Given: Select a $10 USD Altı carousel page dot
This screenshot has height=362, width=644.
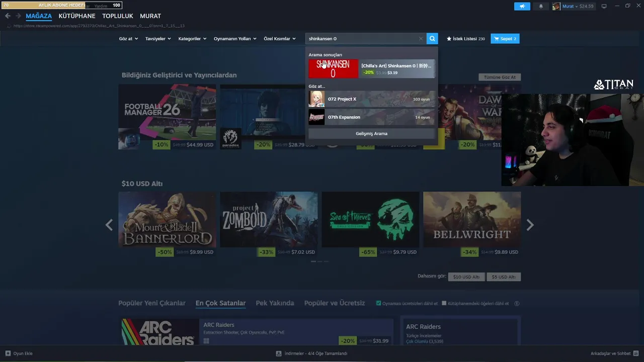Looking at the screenshot, I should point(319,261).
